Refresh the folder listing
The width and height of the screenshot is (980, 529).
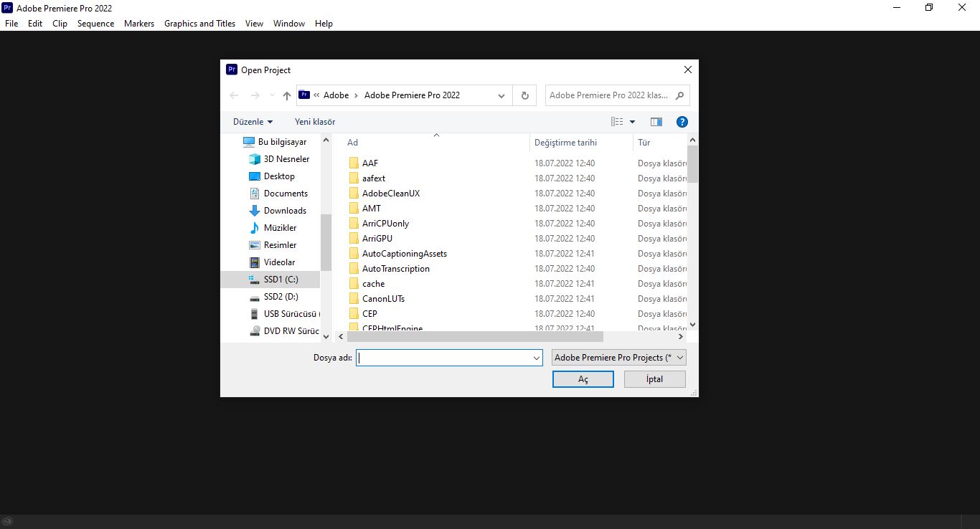click(x=525, y=95)
